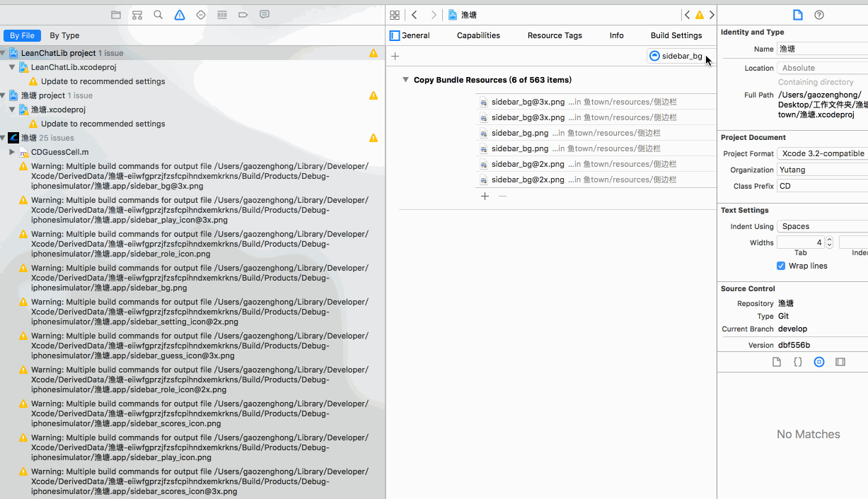Open the Resource Tags tab
868x499 pixels.
555,35
